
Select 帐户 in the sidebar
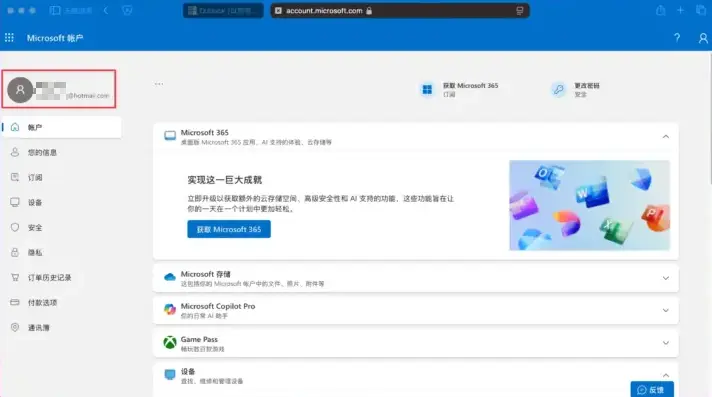62,127
